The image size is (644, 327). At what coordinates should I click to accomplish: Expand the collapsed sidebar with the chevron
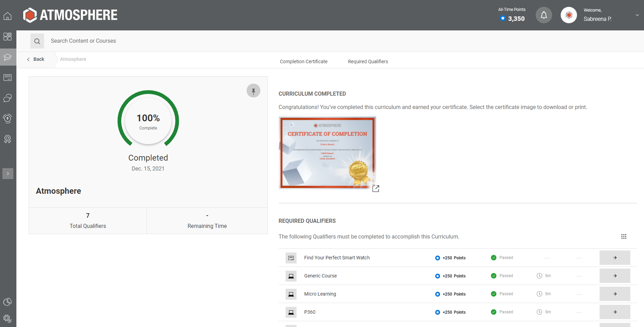(8, 174)
